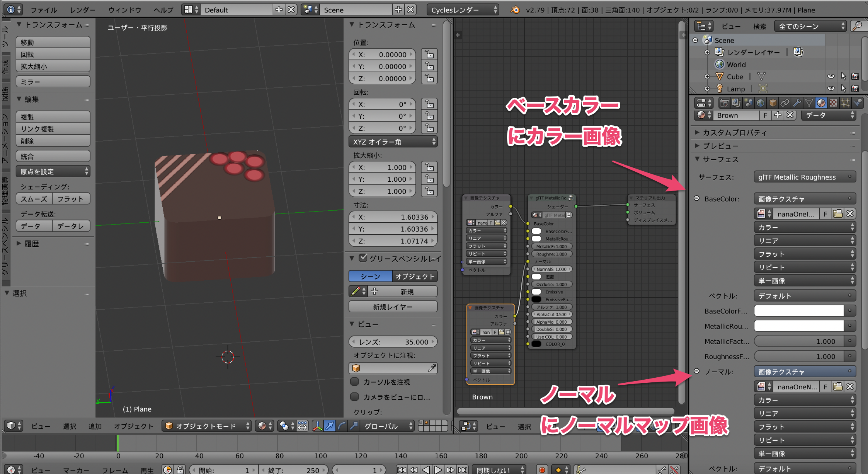Open the Particles properties tab icon

pyautogui.click(x=846, y=103)
